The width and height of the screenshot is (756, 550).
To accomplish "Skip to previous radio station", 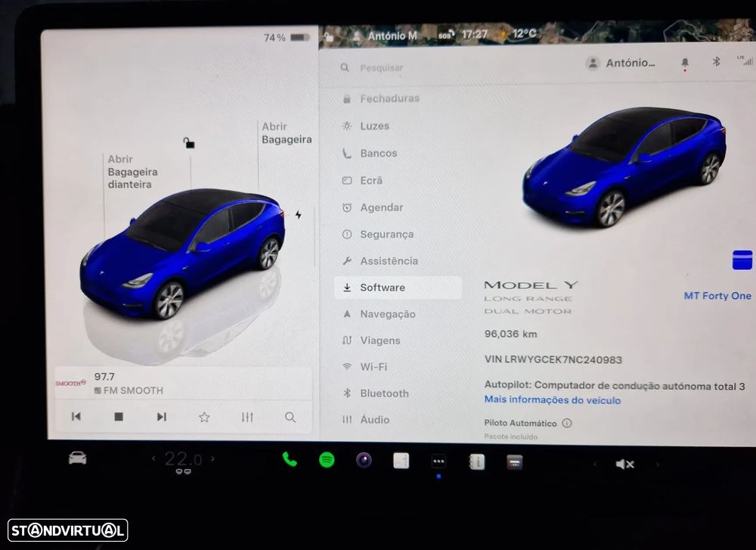I will [x=76, y=416].
